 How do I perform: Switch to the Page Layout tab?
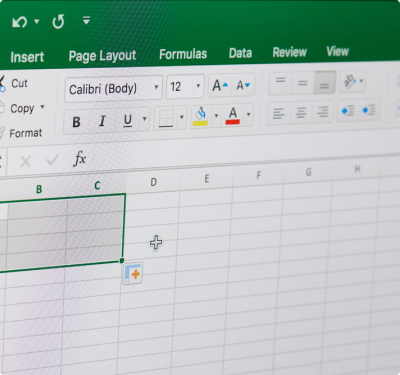pyautogui.click(x=102, y=56)
